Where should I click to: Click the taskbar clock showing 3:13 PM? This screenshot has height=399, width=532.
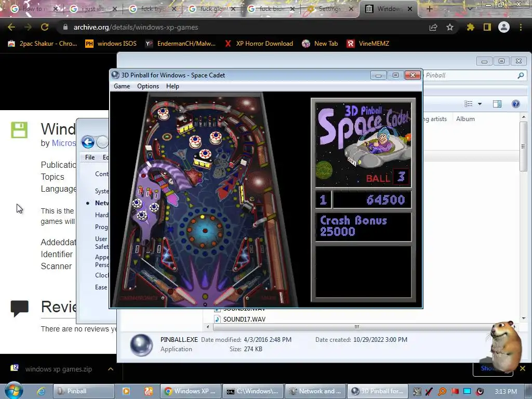(x=506, y=392)
